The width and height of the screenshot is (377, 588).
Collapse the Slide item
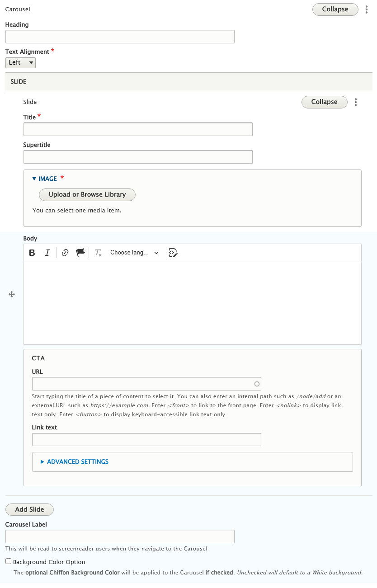pos(325,102)
